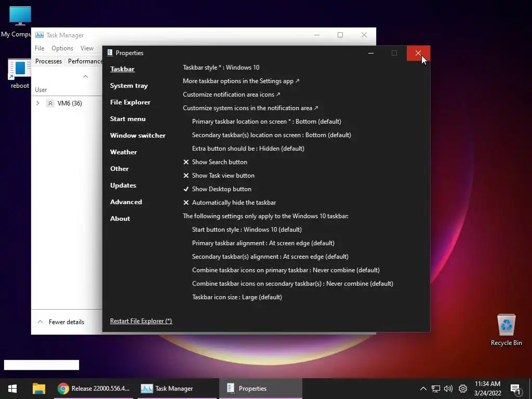Viewport: 532px width, 399px height.
Task: Select the Properties taskbar button
Action: 261,389
